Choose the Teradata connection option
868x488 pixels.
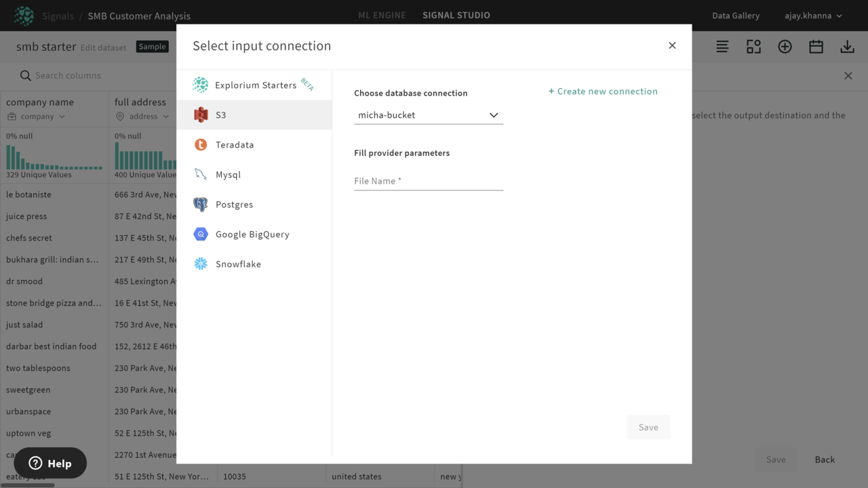(254, 144)
